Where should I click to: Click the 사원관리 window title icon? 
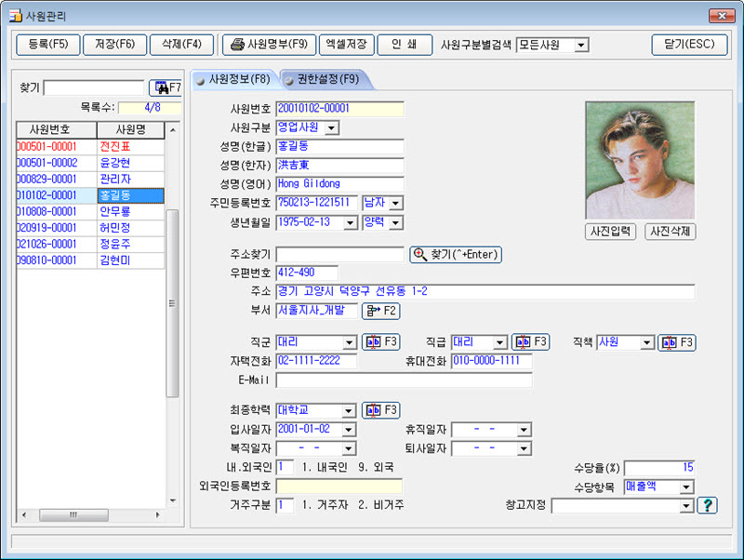coord(15,16)
